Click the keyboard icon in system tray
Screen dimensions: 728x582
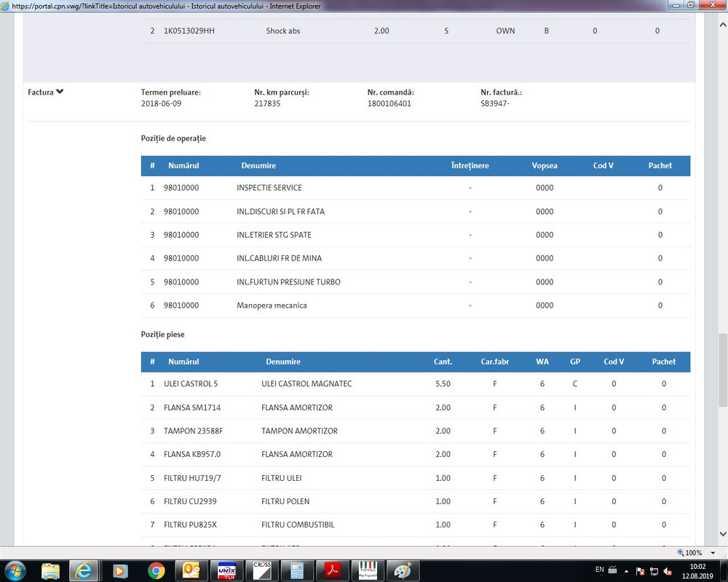pos(612,570)
